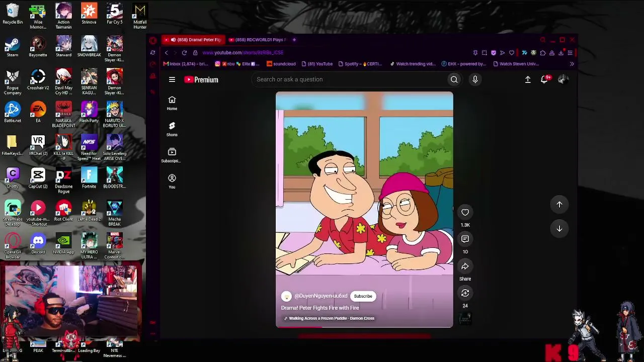Screen dimensions: 644x362
Task: Start voice search with the microphone
Action: tap(475, 79)
